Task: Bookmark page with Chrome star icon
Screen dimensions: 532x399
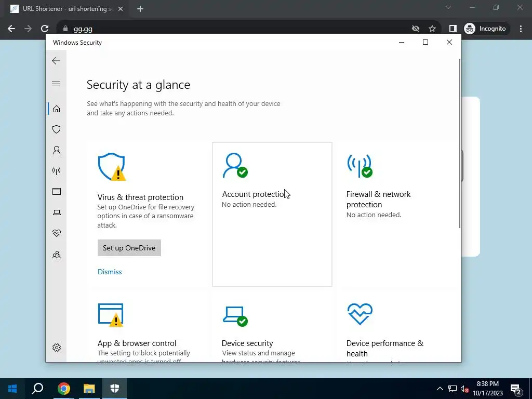Action: coord(432,29)
